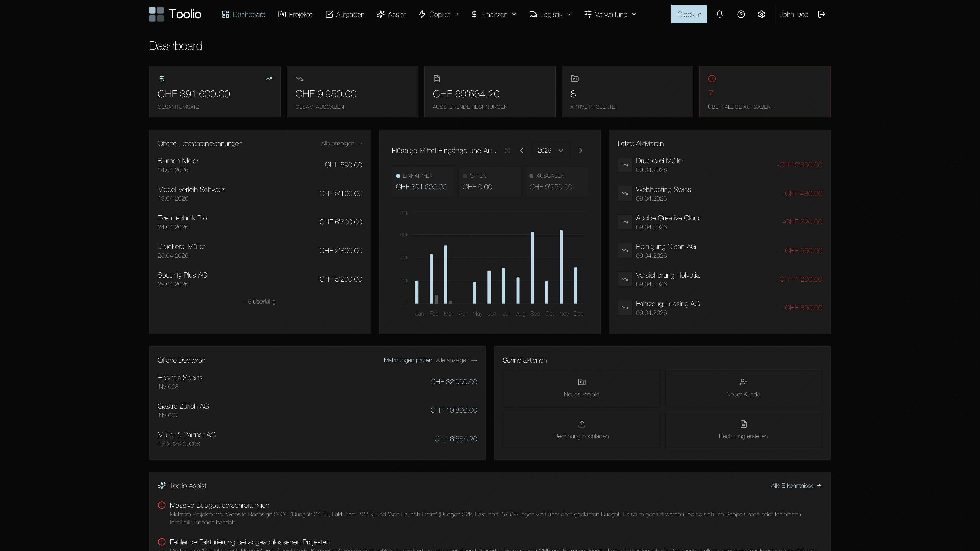Toggle the AUSGABEN series in the chart
The image size is (980, 551).
click(556, 181)
